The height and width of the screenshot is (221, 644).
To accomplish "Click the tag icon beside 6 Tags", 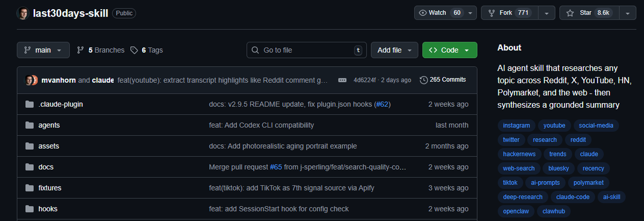I will (x=134, y=50).
